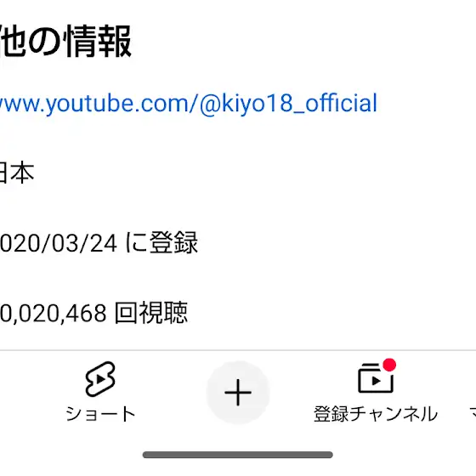Switch to the partially visible マ tab
This screenshot has height=476, width=476.
473,414
